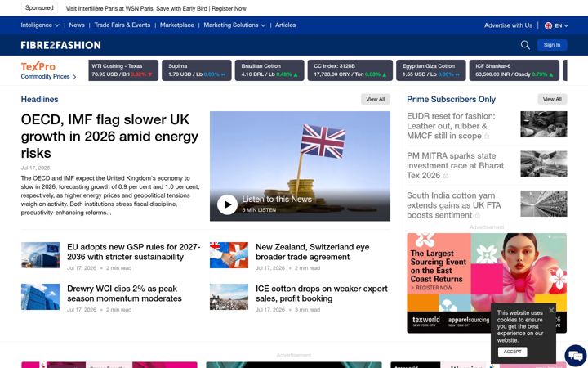Screen dimensions: 588x368
Task: Click Register Now on Texworld ad
Action: 431,288
